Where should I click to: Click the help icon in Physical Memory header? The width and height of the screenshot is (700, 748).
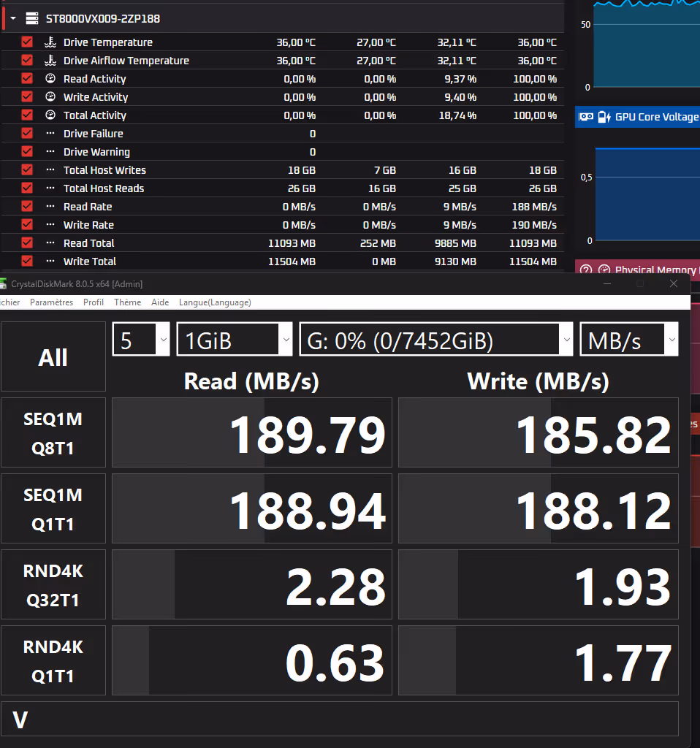pos(585,270)
